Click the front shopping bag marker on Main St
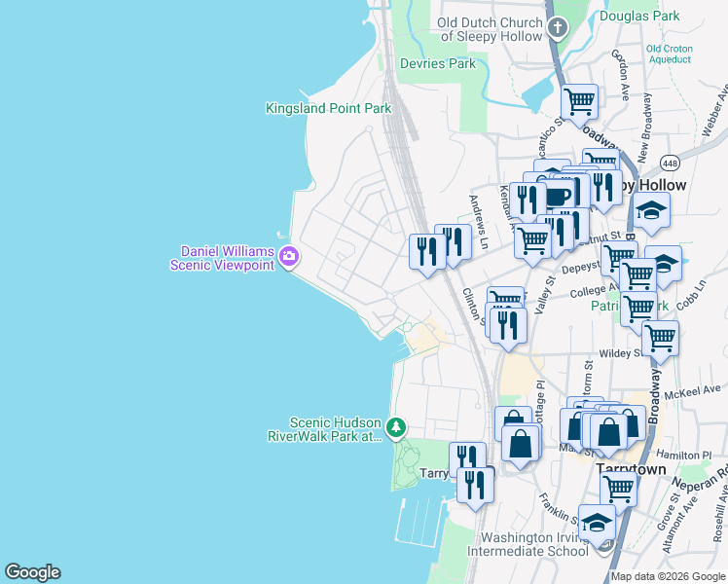 [608, 433]
